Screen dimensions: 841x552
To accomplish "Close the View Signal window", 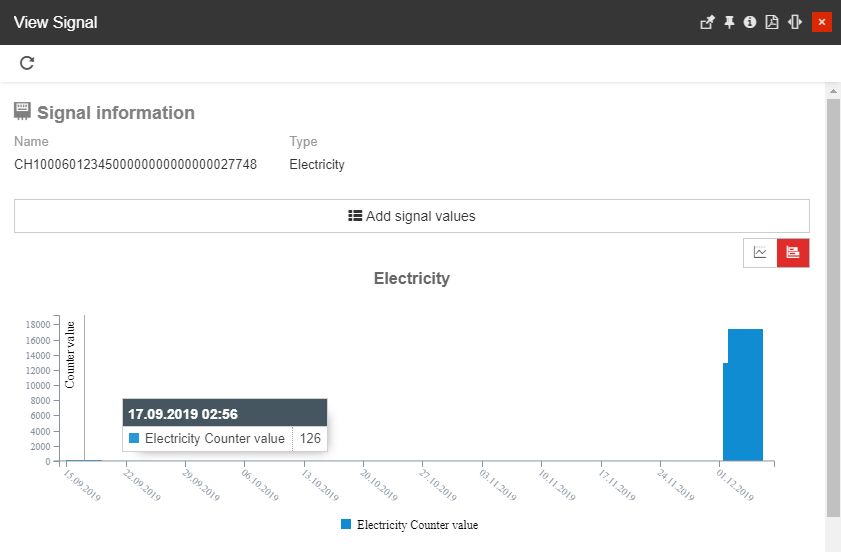I will pos(822,22).
